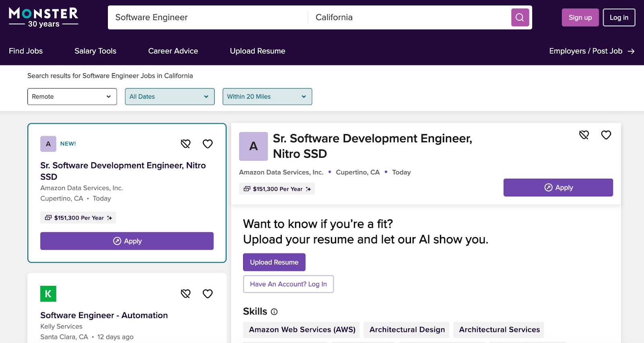Open the Monster 30 years logo

pyautogui.click(x=43, y=17)
